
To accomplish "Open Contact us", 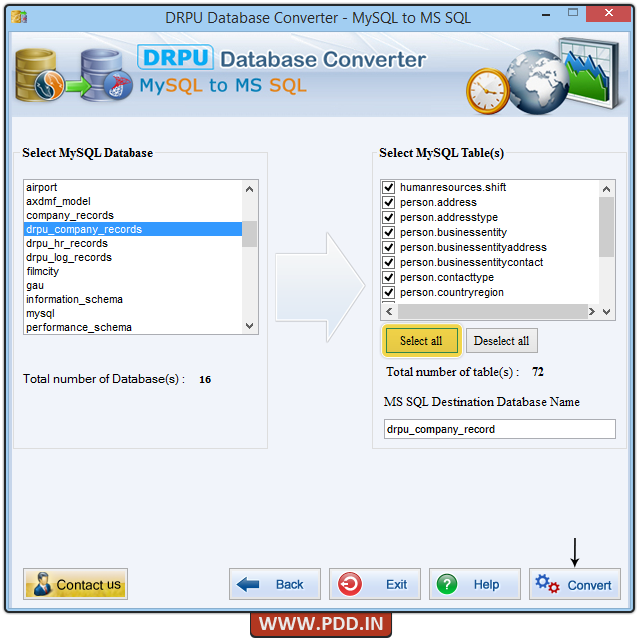I will [x=75, y=584].
